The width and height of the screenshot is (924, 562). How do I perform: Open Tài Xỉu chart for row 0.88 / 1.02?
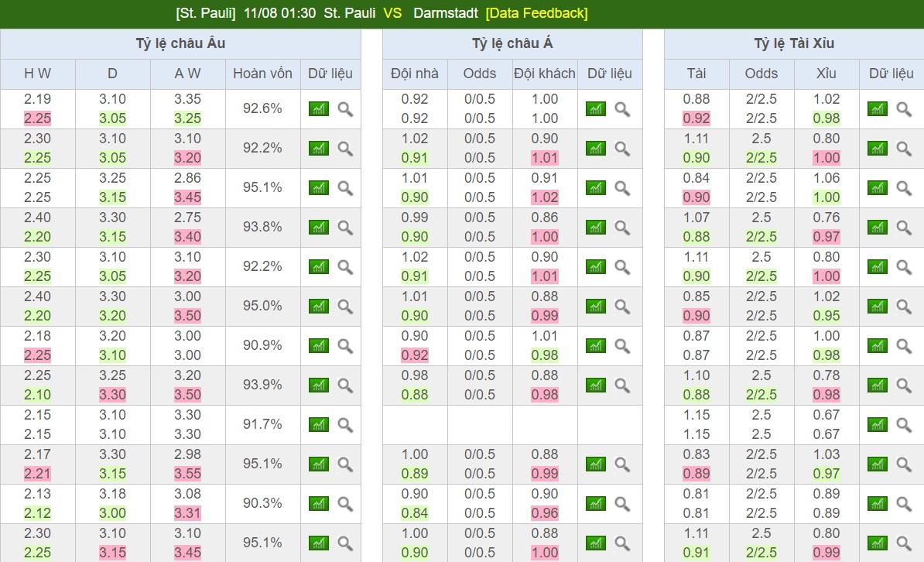pos(878,108)
